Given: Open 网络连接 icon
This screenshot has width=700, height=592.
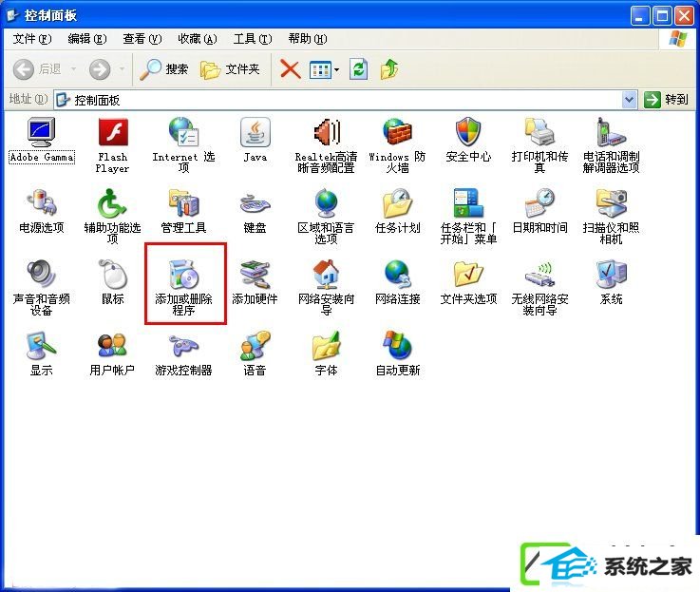Looking at the screenshot, I should [x=397, y=274].
